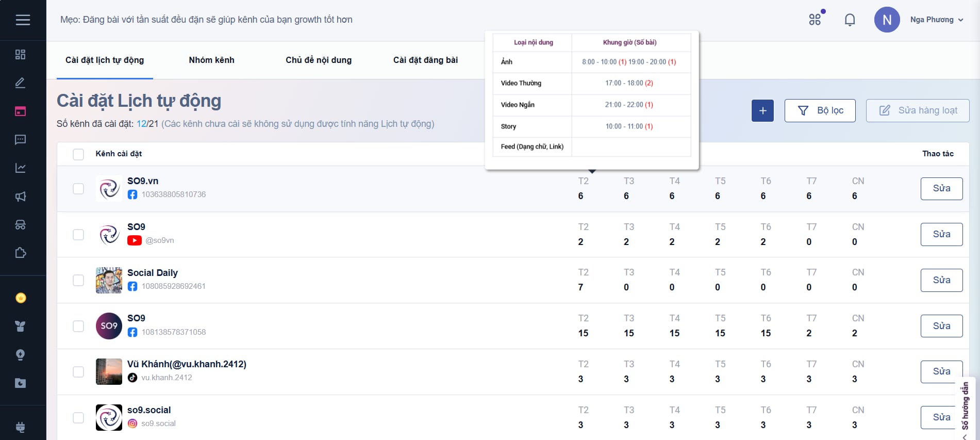Viewport: 980px width, 440px height.
Task: Click the Vũ Khánh channel thumbnail
Action: pos(109,372)
